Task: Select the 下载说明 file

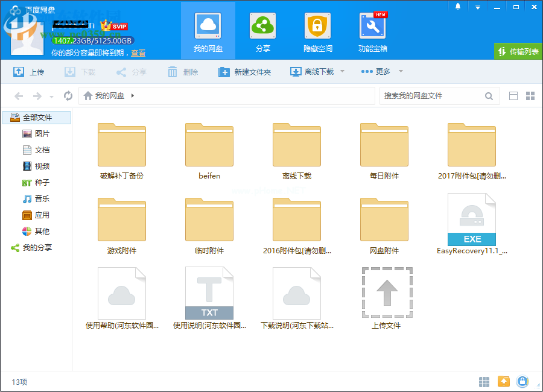Action: tap(297, 298)
